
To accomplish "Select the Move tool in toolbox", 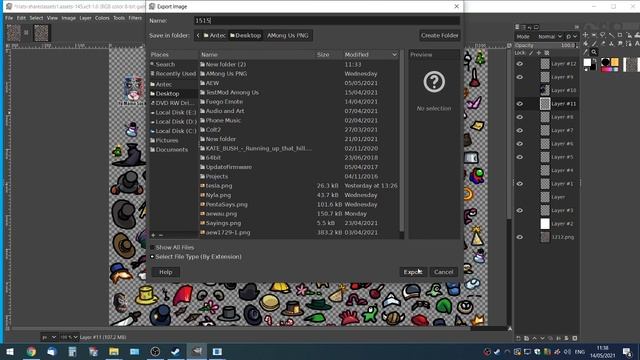I will click(586, 36).
